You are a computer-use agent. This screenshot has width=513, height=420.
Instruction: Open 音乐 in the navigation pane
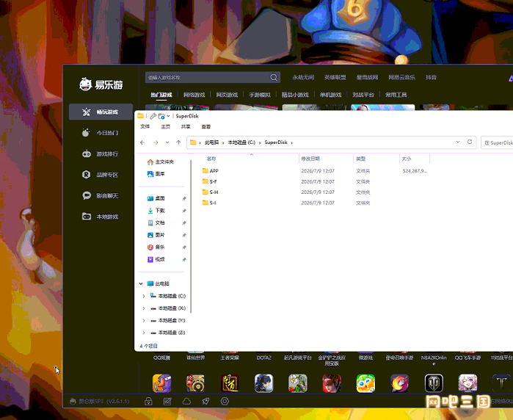pos(156,247)
